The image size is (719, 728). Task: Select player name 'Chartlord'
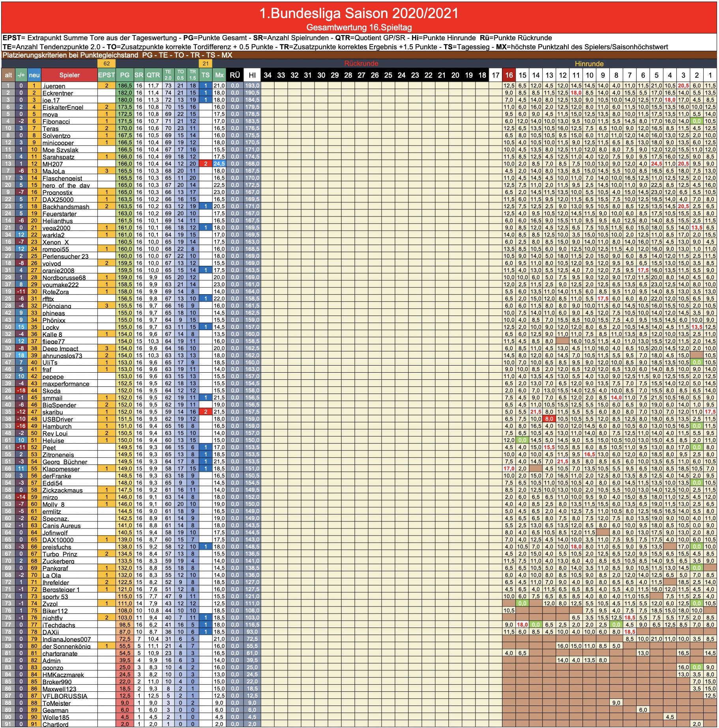(x=55, y=724)
